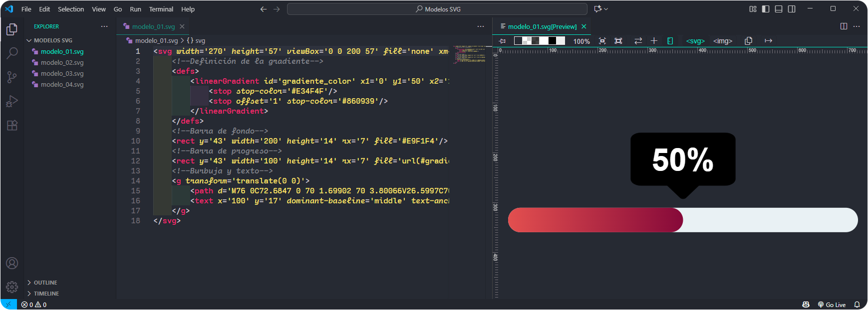Select the black background swatch in preview
868x310 pixels.
(552, 41)
